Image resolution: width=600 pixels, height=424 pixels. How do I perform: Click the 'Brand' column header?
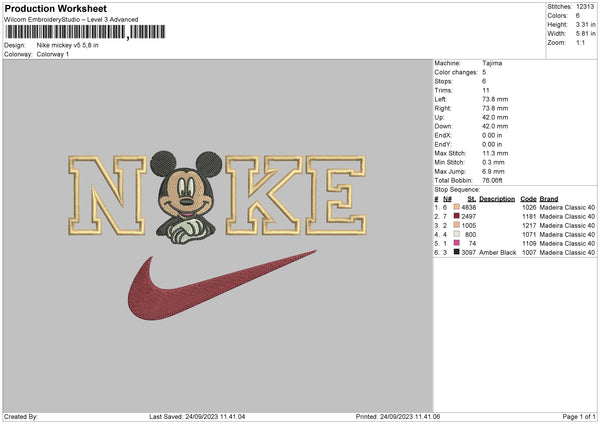click(549, 199)
